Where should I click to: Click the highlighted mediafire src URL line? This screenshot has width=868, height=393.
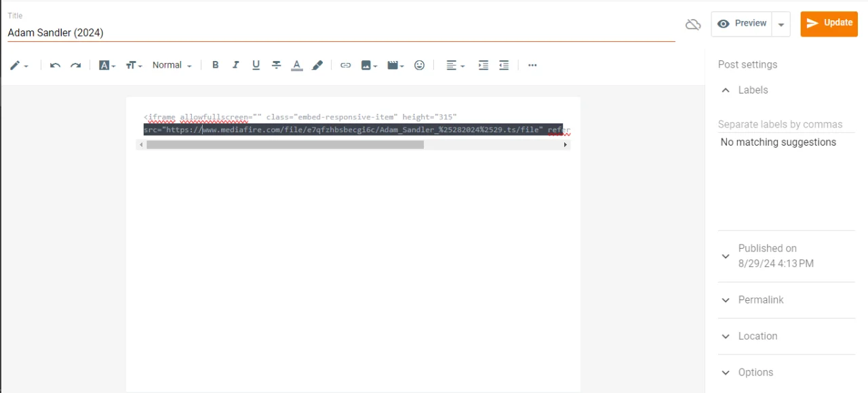(353, 129)
